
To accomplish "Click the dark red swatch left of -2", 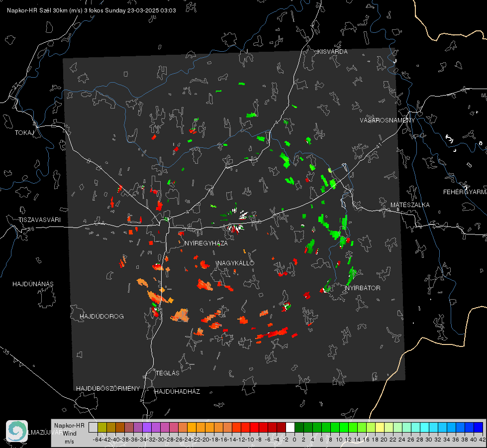I will click(x=281, y=427).
